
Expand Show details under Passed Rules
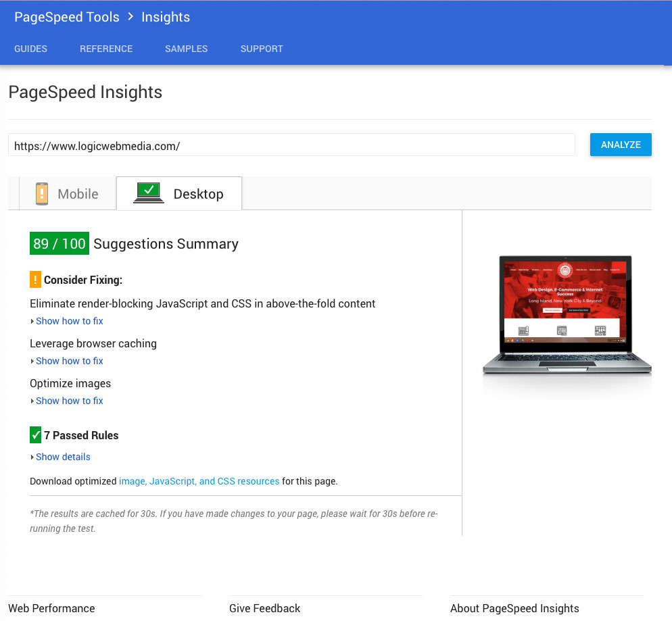63,457
